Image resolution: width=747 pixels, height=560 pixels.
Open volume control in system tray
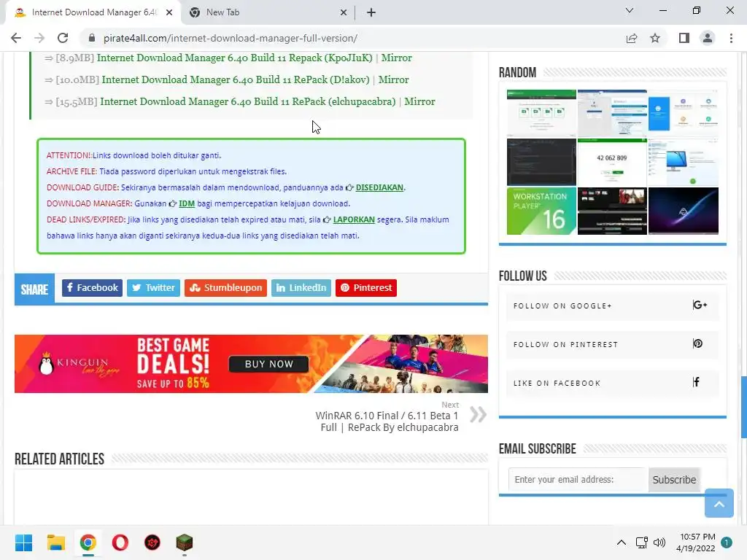click(x=659, y=542)
